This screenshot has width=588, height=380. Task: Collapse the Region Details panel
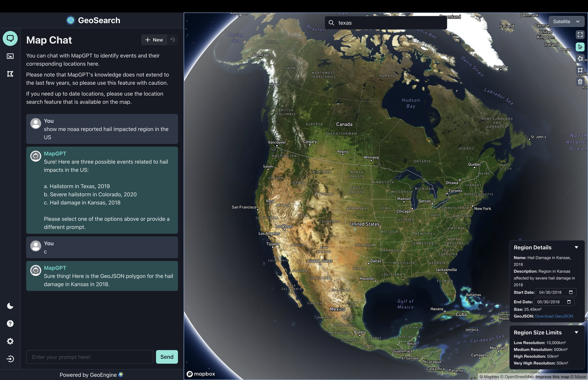click(576, 247)
